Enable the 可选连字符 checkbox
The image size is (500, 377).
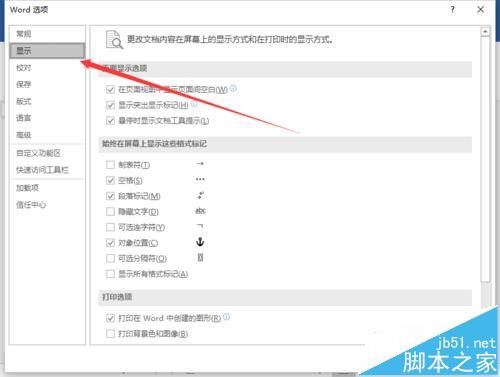click(x=110, y=227)
